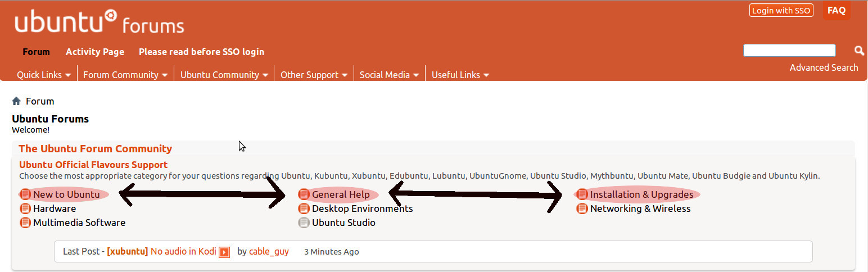This screenshot has width=868, height=272.
Task: Open the Multimedia Software forum
Action: point(79,223)
